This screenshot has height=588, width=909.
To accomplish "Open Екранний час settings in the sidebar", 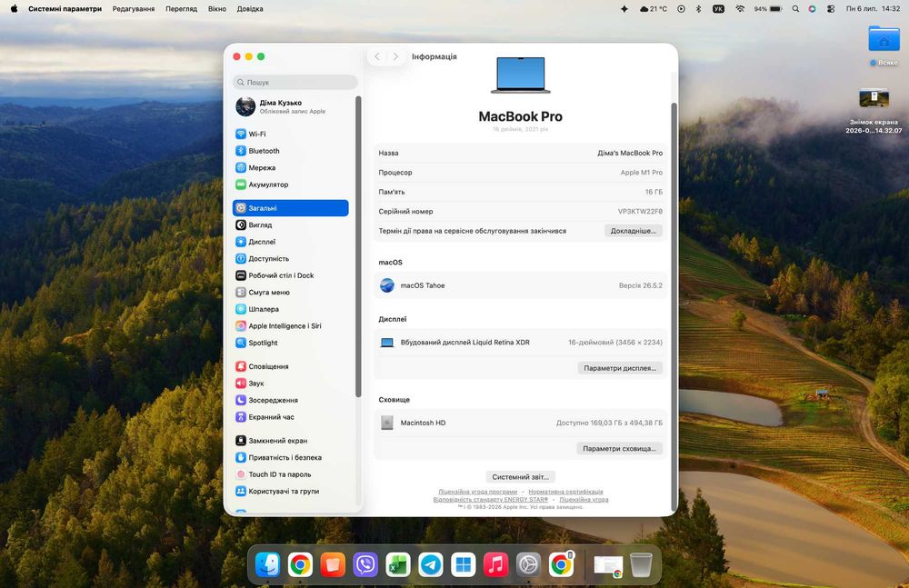I will click(291, 417).
